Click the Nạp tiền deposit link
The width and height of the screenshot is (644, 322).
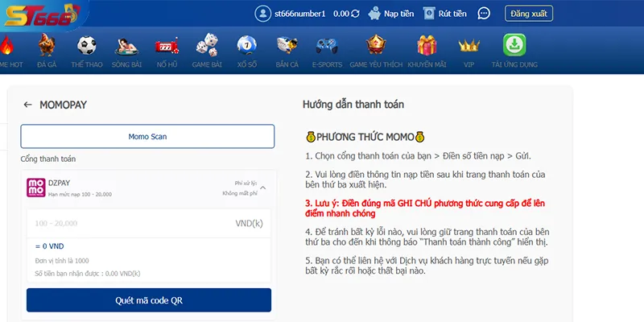point(391,14)
